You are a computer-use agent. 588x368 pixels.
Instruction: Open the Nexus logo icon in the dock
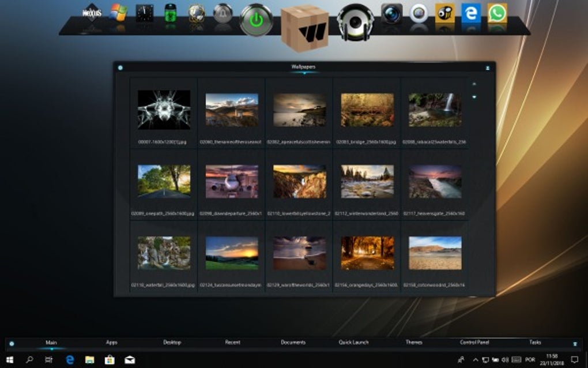[92, 13]
